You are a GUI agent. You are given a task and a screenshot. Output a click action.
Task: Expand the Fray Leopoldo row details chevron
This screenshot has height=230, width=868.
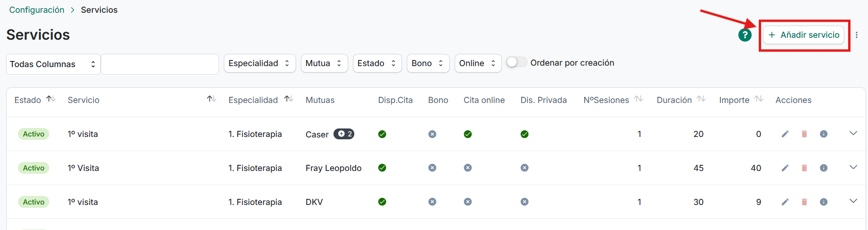click(853, 167)
